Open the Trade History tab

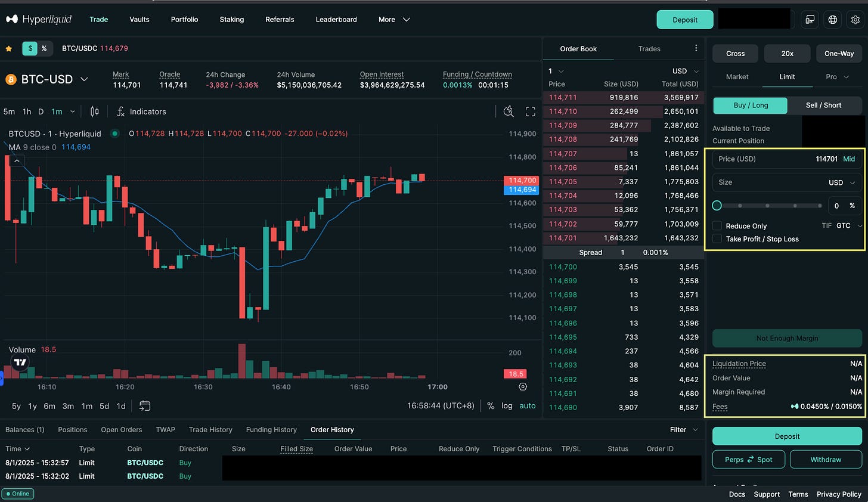pos(210,430)
